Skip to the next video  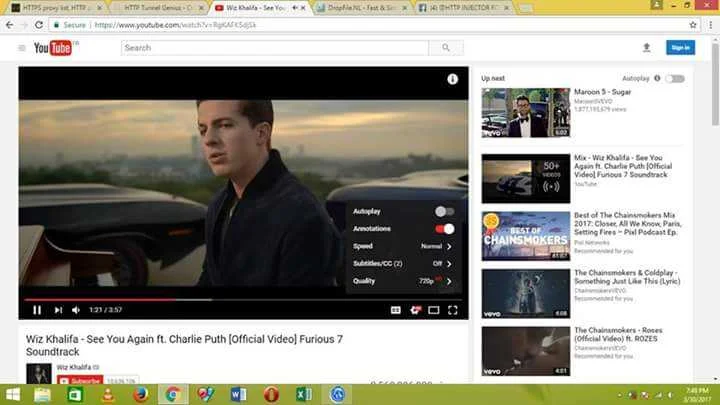coord(58,310)
